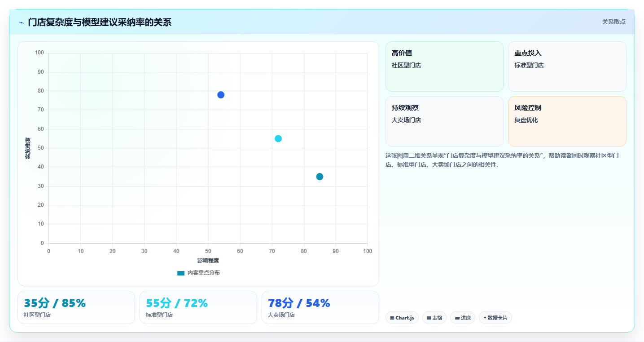The image size is (644, 342).
Task: Click the Chart.js tag icon
Action: click(x=392, y=318)
